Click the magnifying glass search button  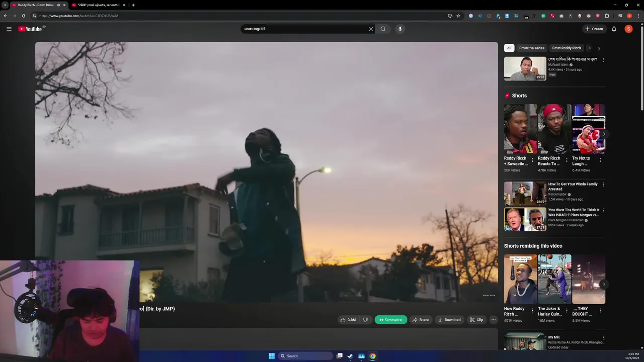(383, 29)
